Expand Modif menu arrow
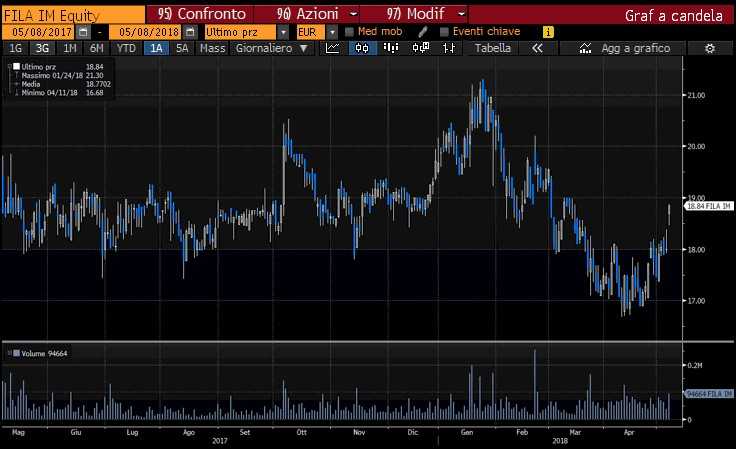 click(461, 15)
